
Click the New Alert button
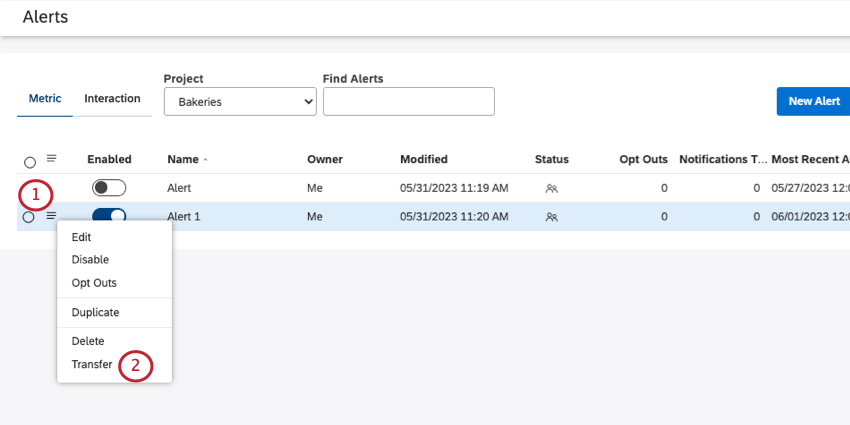tap(812, 101)
